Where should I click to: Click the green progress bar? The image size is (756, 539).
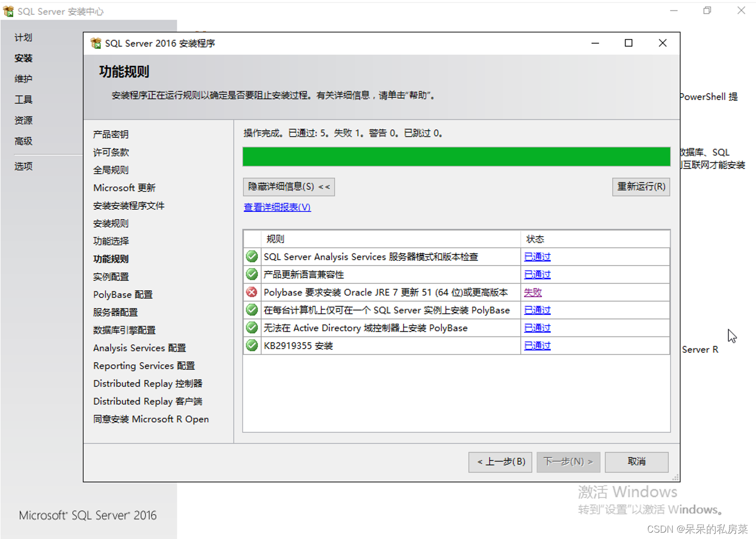point(456,157)
